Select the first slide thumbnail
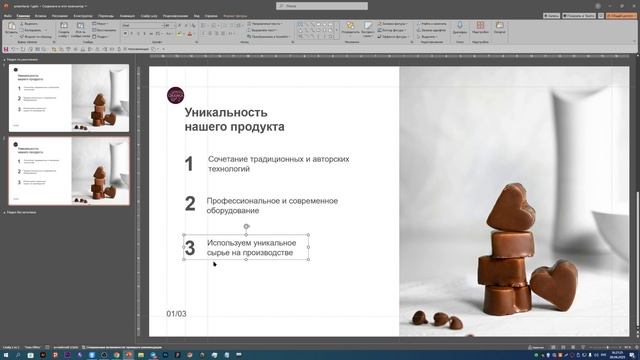640x360 pixels. pyautogui.click(x=69, y=98)
